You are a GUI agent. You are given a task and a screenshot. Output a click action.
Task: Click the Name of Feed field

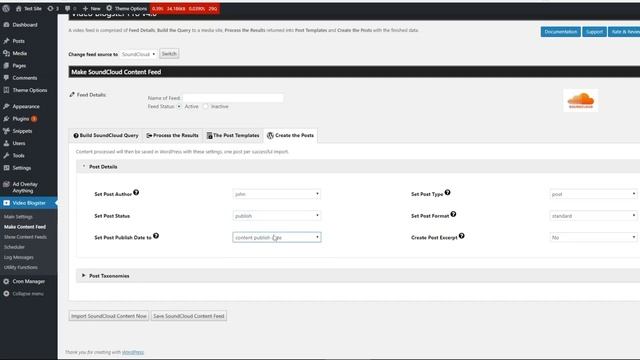[233, 98]
